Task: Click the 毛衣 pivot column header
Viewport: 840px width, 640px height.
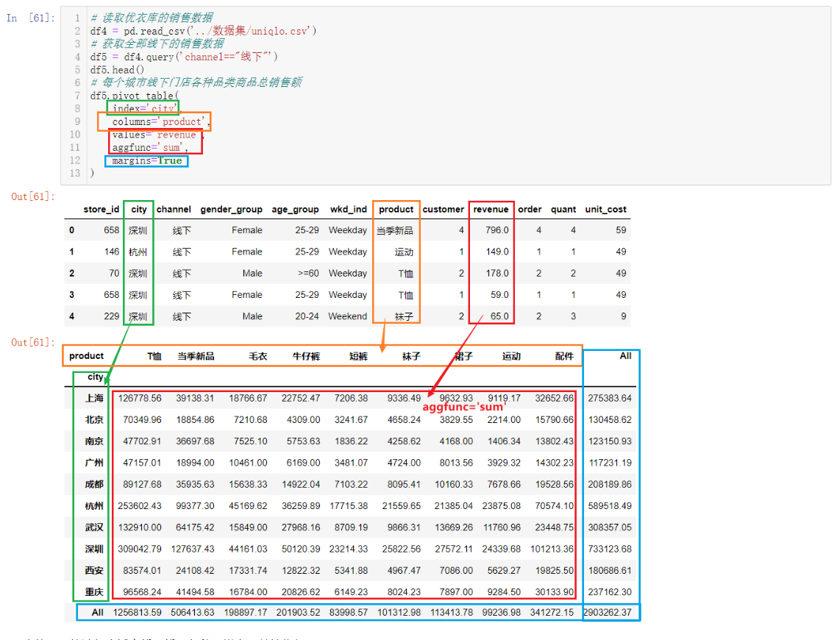Action: pos(257,356)
